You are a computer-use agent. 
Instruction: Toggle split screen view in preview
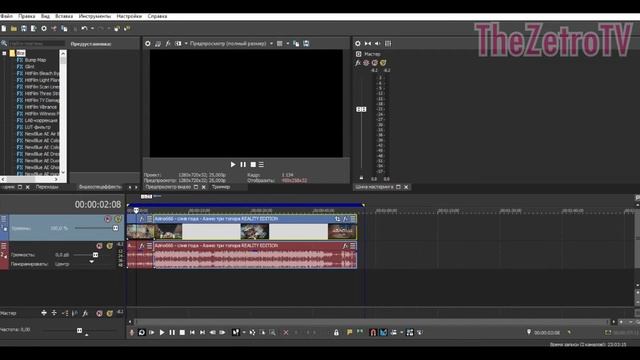pos(178,44)
